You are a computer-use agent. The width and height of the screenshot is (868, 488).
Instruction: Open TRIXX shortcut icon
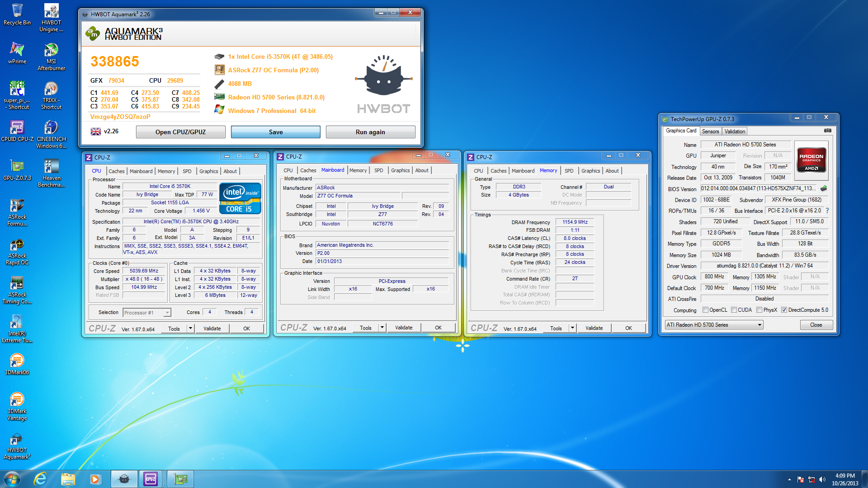[51, 95]
